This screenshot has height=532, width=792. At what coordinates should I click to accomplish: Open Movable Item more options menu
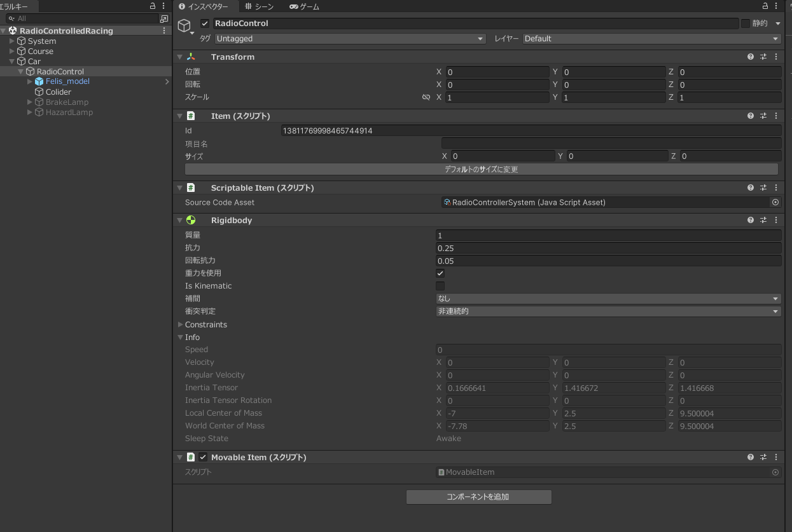coord(776,457)
